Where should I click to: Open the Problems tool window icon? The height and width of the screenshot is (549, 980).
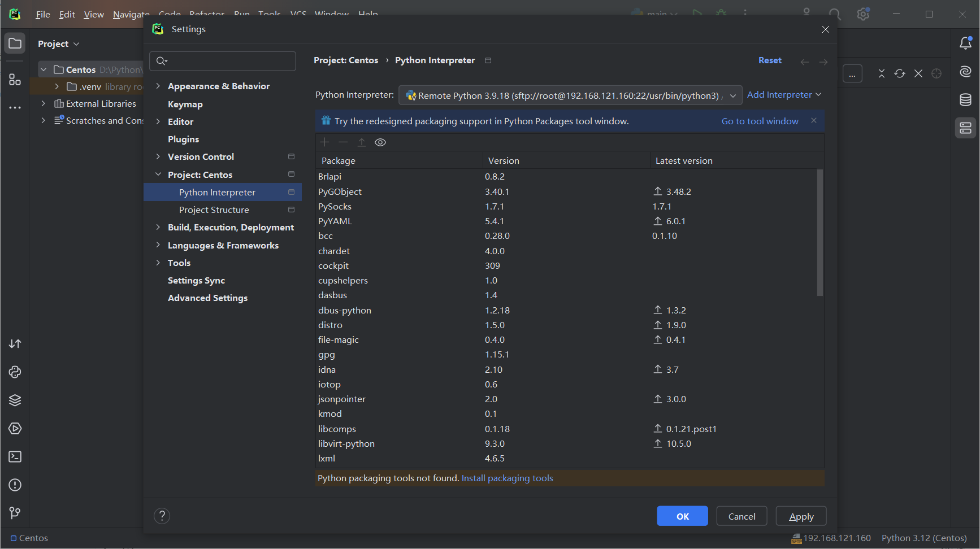pyautogui.click(x=15, y=485)
